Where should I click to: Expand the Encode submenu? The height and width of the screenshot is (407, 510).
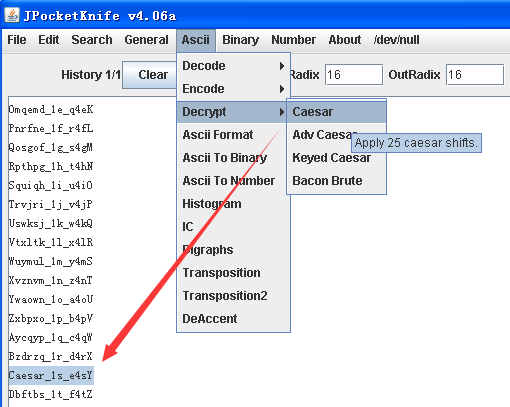[233, 89]
